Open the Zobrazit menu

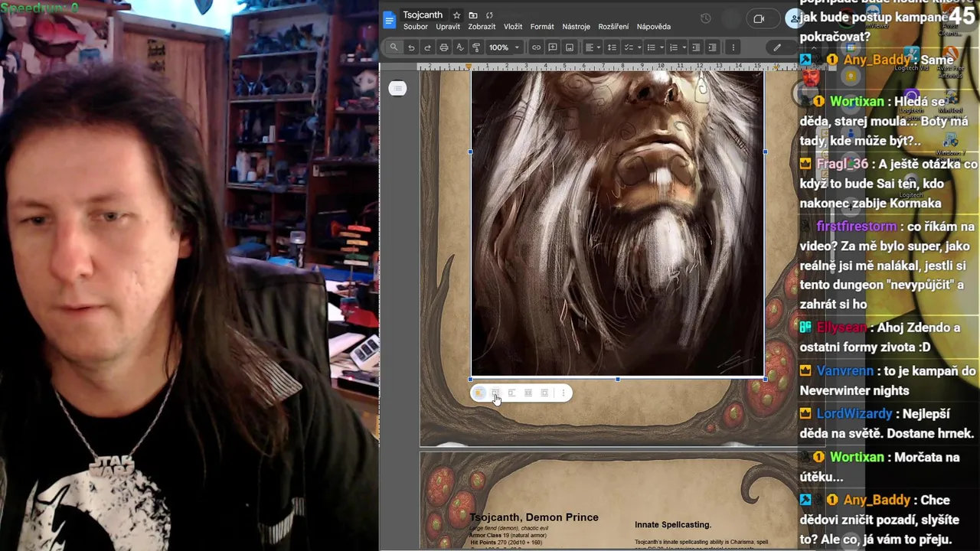point(482,27)
